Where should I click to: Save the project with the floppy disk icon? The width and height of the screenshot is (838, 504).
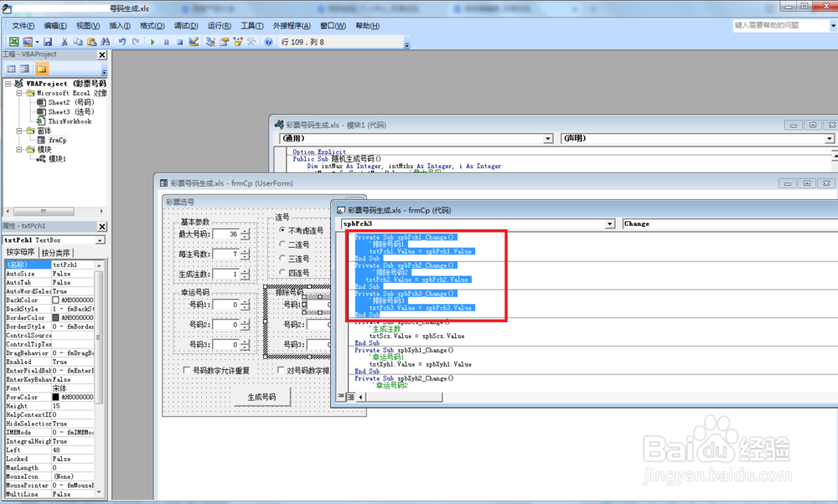(48, 42)
